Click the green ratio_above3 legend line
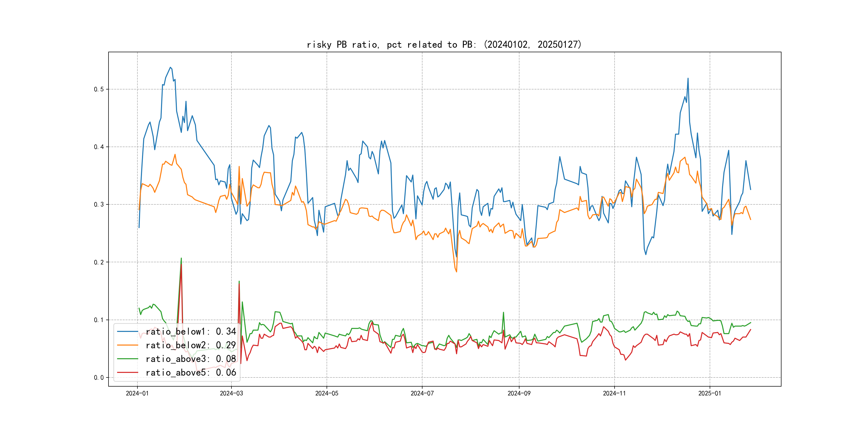Image resolution: width=868 pixels, height=434 pixels. pyautogui.click(x=127, y=359)
